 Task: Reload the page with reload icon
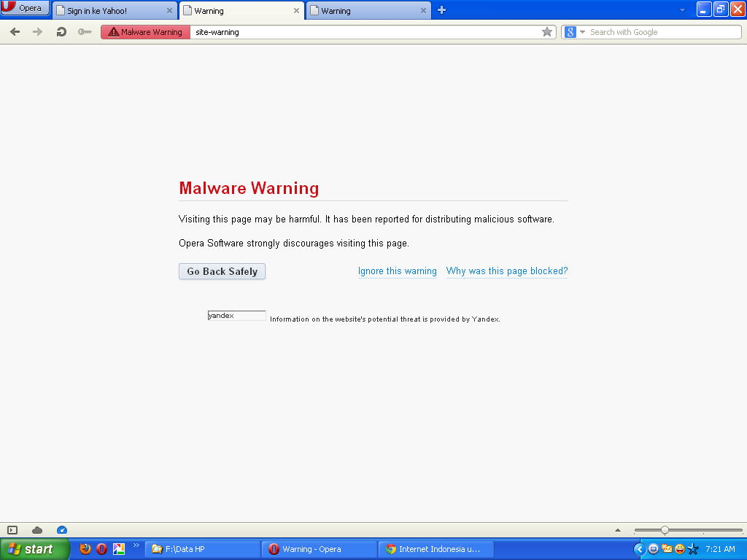[x=61, y=32]
